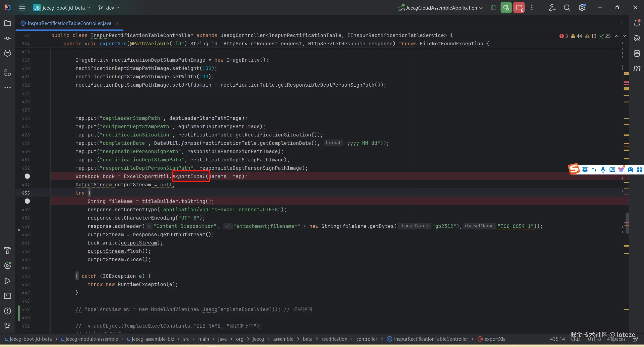Open the Structure tool window
Viewport: 644px width, 347px height.
point(8,73)
